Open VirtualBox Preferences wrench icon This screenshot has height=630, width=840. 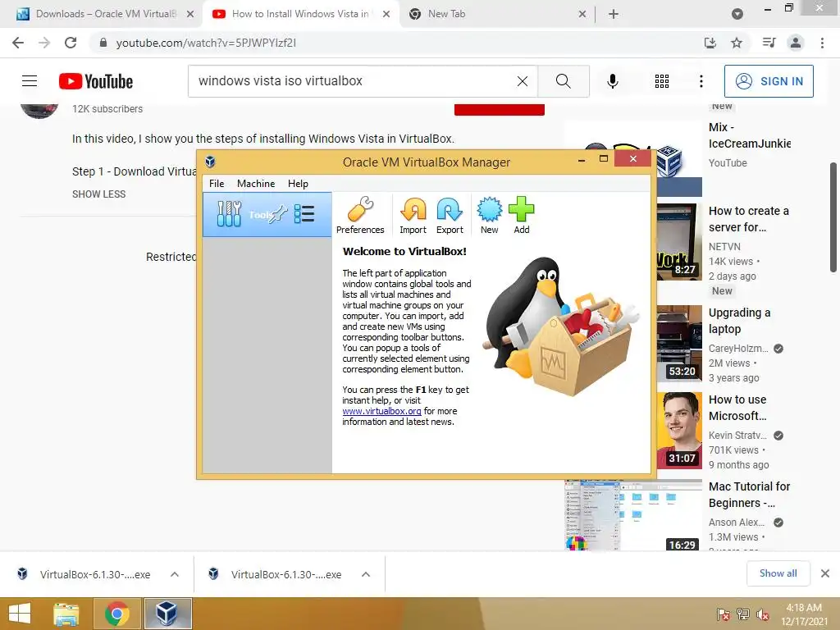(360, 215)
